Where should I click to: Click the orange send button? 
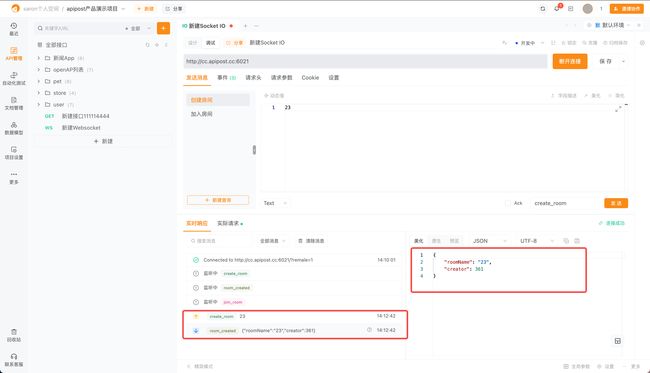(x=616, y=203)
